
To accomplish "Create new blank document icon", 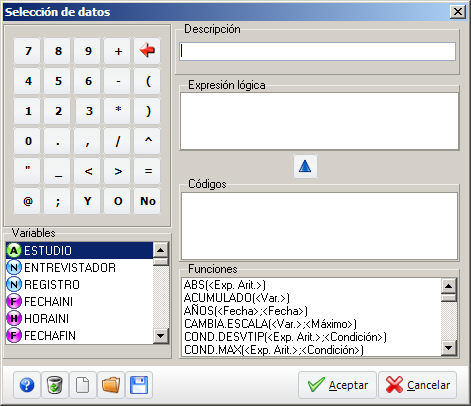I will (83, 385).
